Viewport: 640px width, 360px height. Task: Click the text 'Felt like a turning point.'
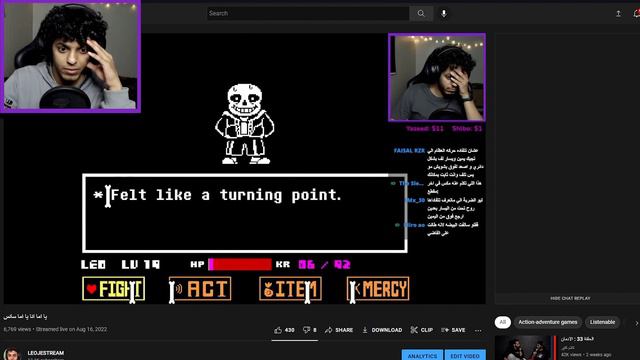point(226,195)
